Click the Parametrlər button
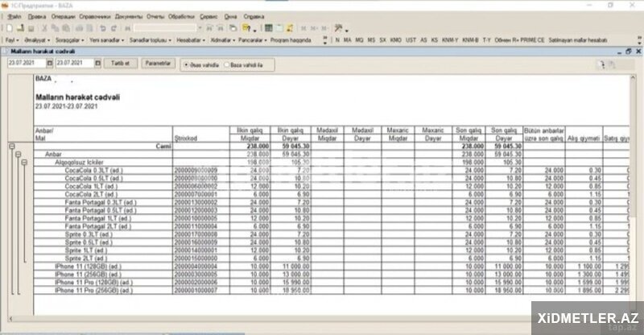Image resolution: width=644 pixels, height=335 pixels. point(156,63)
